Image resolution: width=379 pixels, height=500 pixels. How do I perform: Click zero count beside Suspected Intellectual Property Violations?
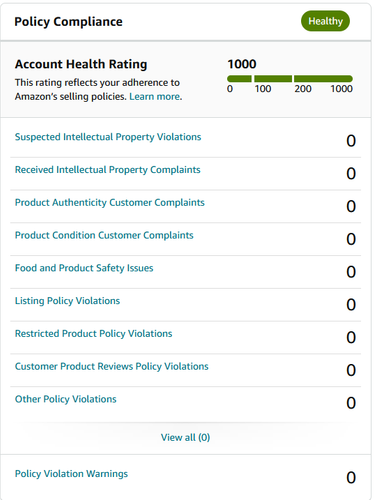351,141
